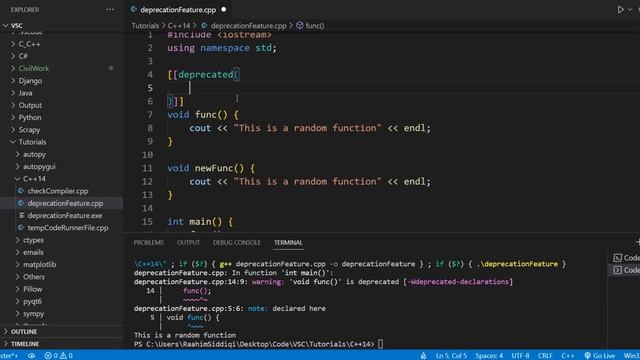
Task: Open run options dropdown arrow beside play button
Action: pyautogui.click(x=630, y=9)
